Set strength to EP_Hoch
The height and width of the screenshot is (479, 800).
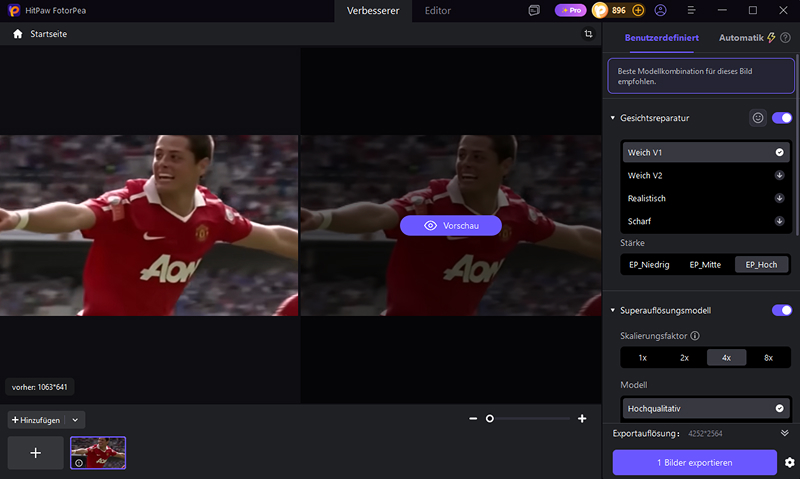pyautogui.click(x=761, y=265)
